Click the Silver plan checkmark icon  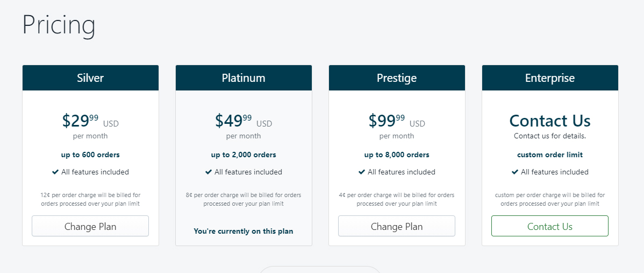coord(55,172)
